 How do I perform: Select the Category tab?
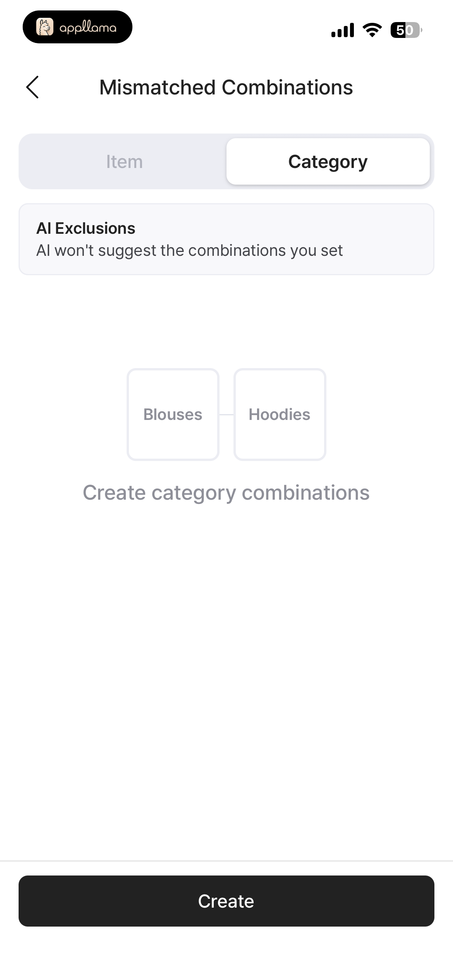(328, 161)
